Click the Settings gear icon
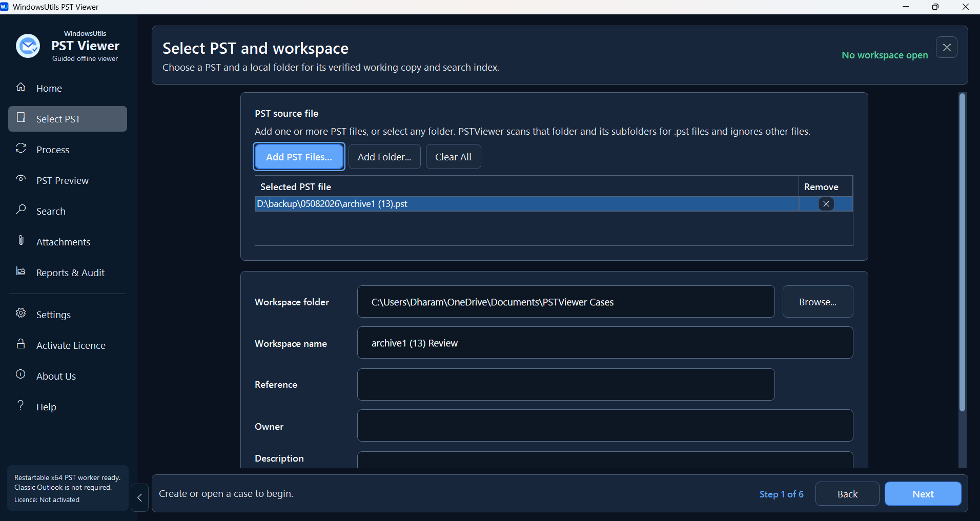This screenshot has height=521, width=980. [21, 313]
